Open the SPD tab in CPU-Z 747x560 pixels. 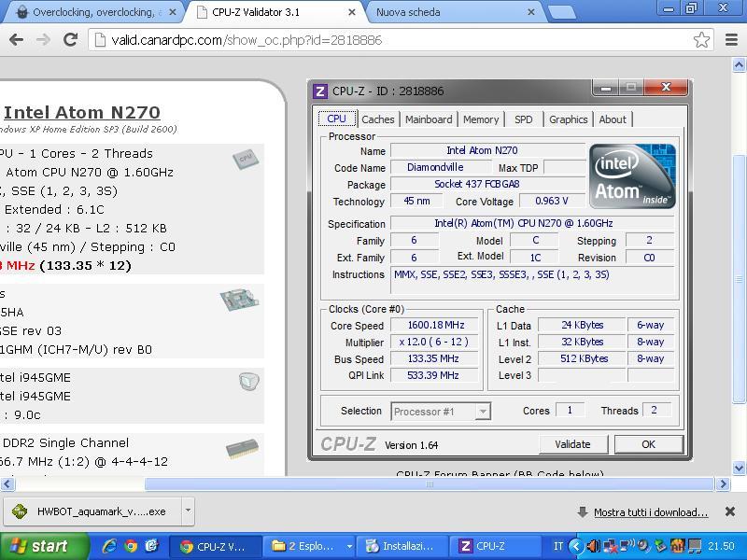[x=524, y=119]
